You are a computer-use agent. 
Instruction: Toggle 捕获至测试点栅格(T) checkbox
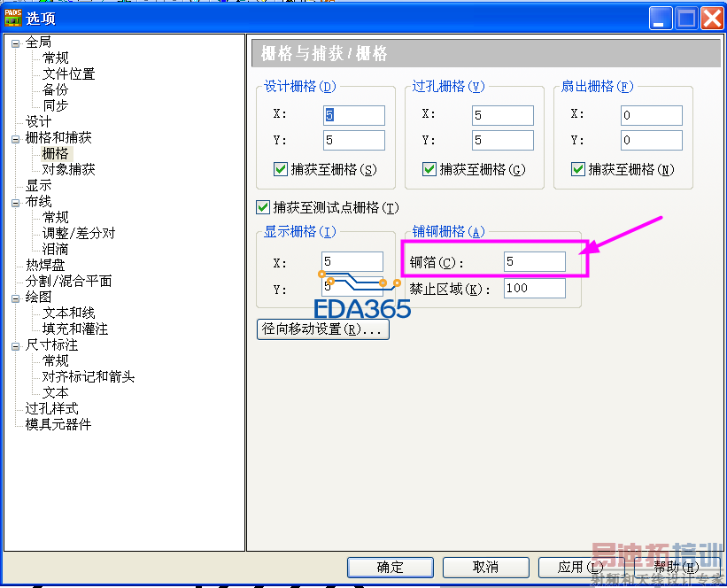pos(263,207)
